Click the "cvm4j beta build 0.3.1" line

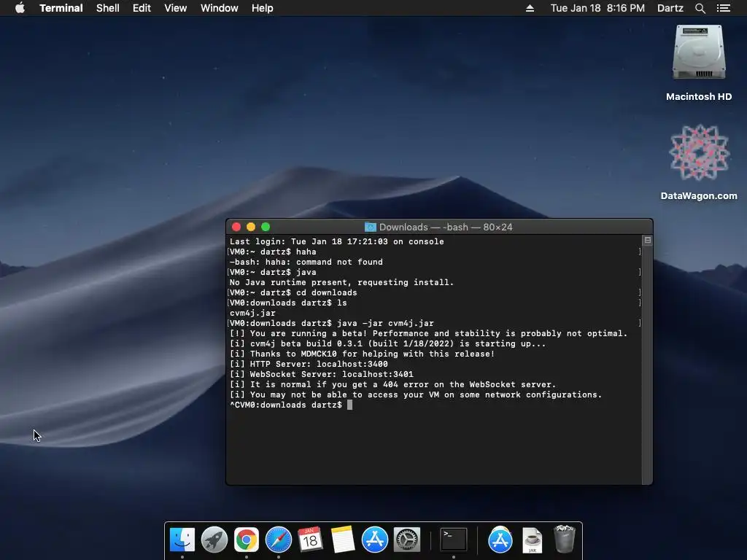(387, 344)
